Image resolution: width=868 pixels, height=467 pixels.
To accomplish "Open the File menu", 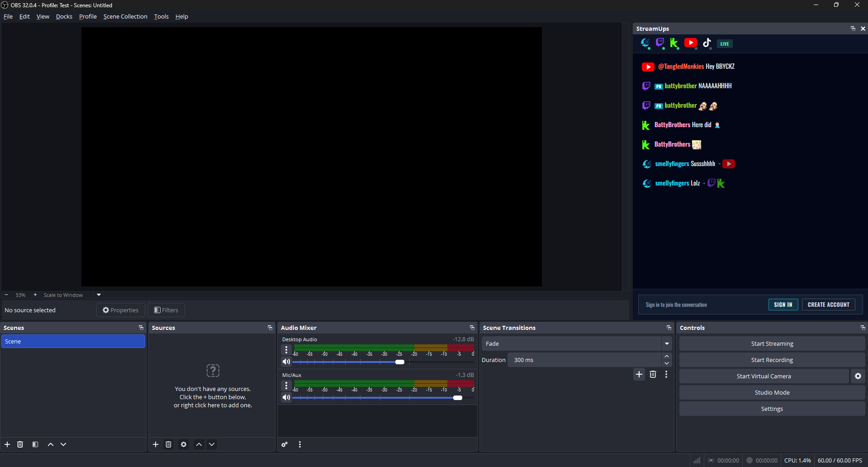I will point(8,16).
